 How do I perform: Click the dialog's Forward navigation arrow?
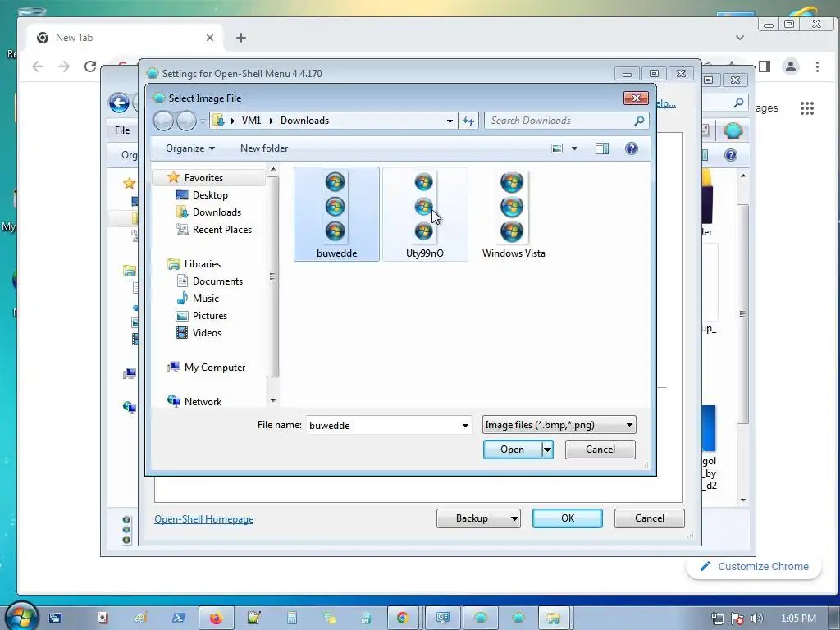click(x=186, y=121)
